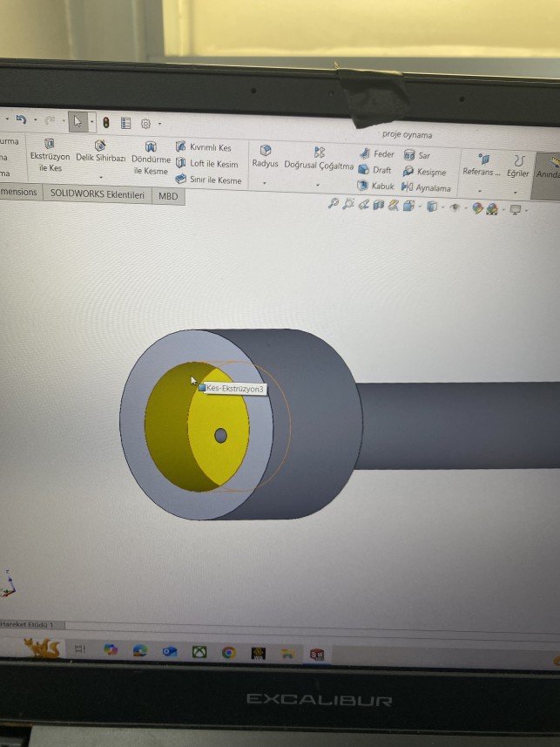Open the Hareket Etüdü 1 tab

[x=28, y=625]
